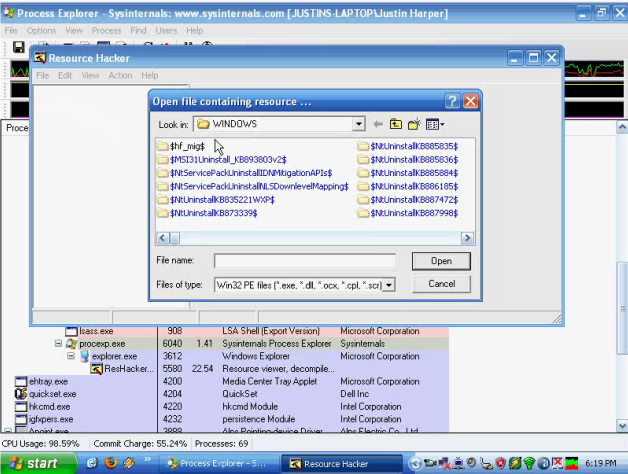The width and height of the screenshot is (628, 474).
Task: Click the Resource Hacker taskbar button
Action: pyautogui.click(x=342, y=464)
